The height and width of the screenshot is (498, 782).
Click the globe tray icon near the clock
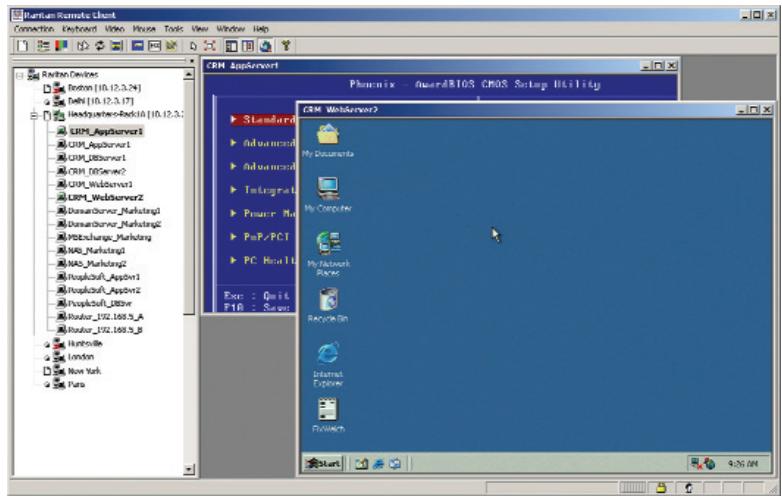[709, 464]
